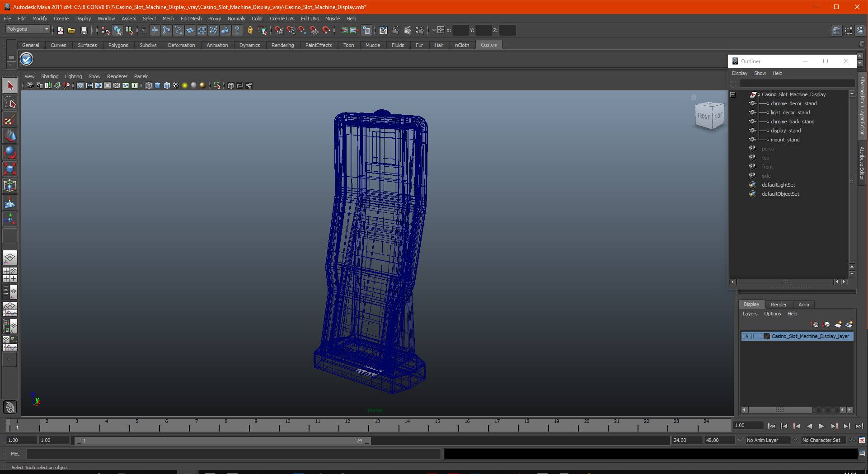Select by object type mode icon

117,30
